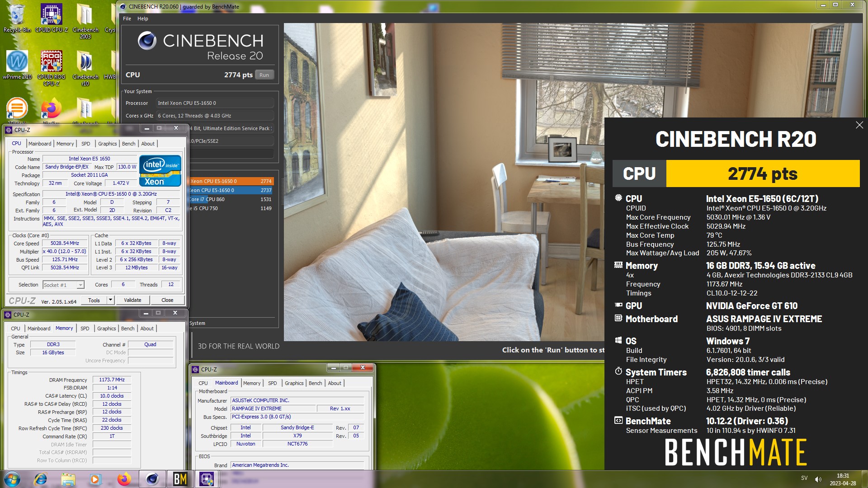Image resolution: width=868 pixels, height=488 pixels.
Task: Switch to the Memory tab in the top CPU-Z window
Action: point(65,144)
